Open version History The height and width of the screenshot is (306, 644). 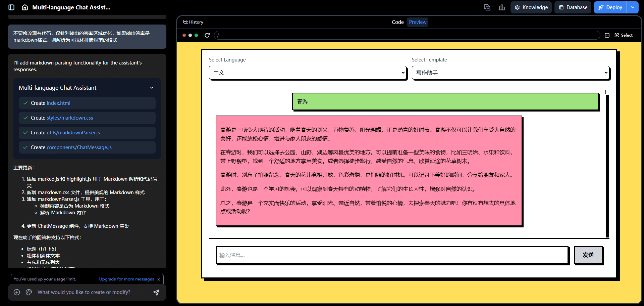point(193,22)
